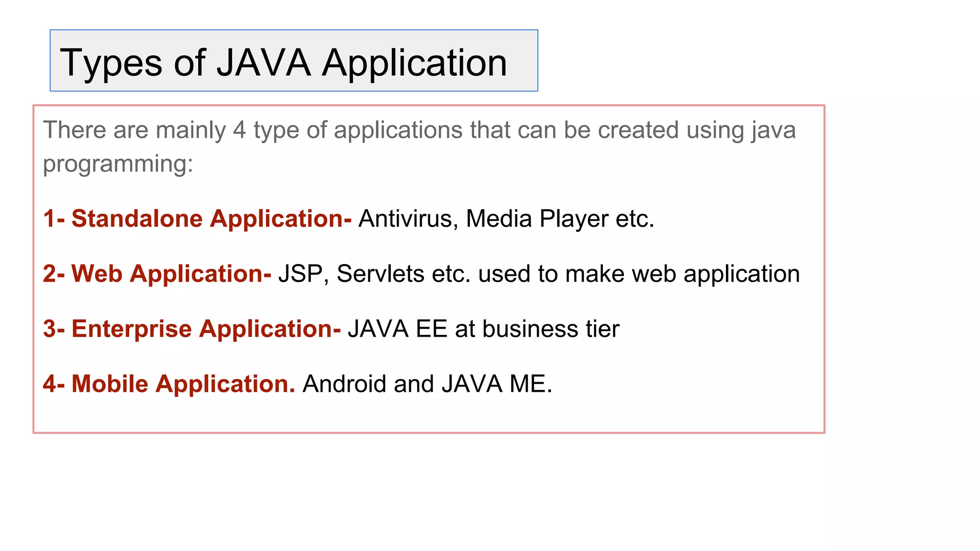The height and width of the screenshot is (551, 980).
Task: Click "JAVA EE at business tier" text
Action: coord(483,329)
